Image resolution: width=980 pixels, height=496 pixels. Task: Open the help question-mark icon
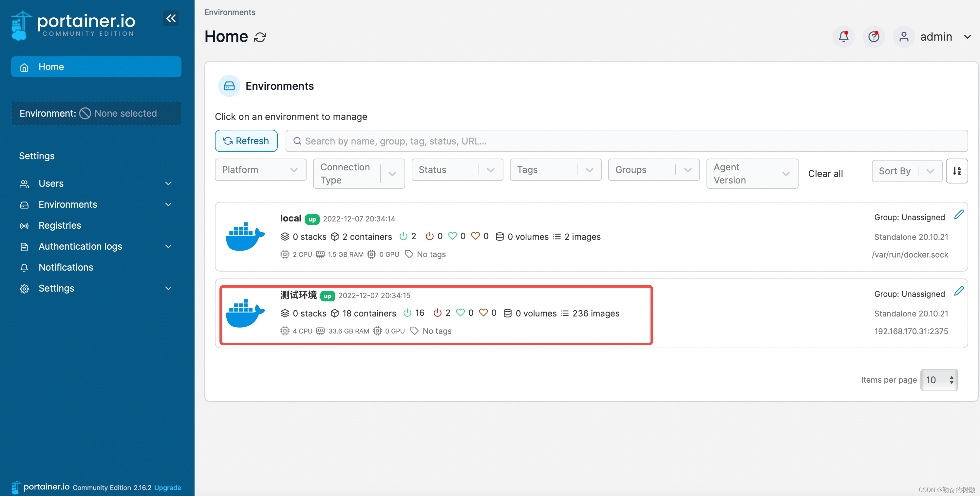pyautogui.click(x=874, y=37)
